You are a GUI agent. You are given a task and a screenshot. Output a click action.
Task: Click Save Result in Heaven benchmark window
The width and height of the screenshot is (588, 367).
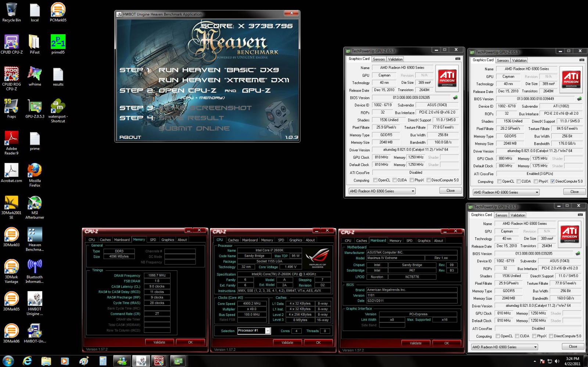192,118
